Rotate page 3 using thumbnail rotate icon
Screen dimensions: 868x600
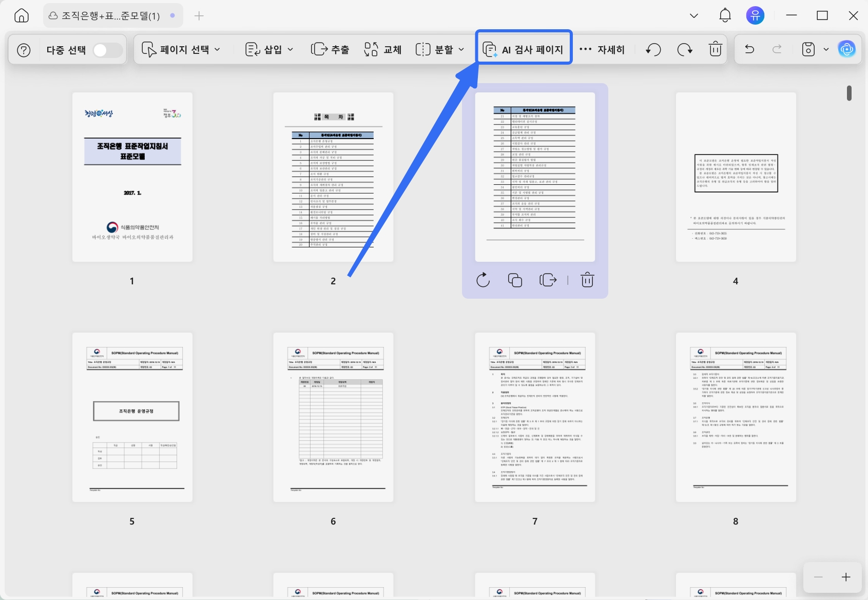pos(483,280)
